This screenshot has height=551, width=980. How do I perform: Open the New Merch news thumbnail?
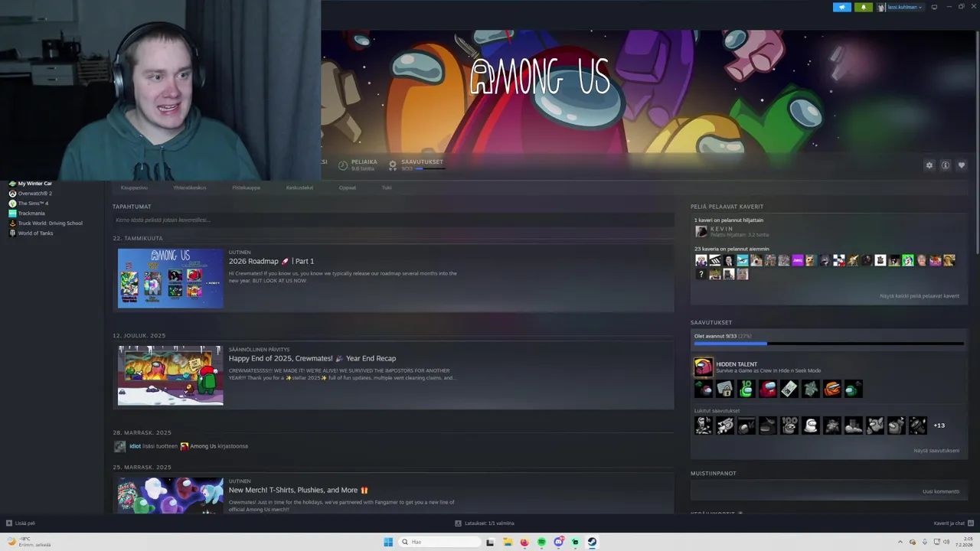tap(171, 495)
